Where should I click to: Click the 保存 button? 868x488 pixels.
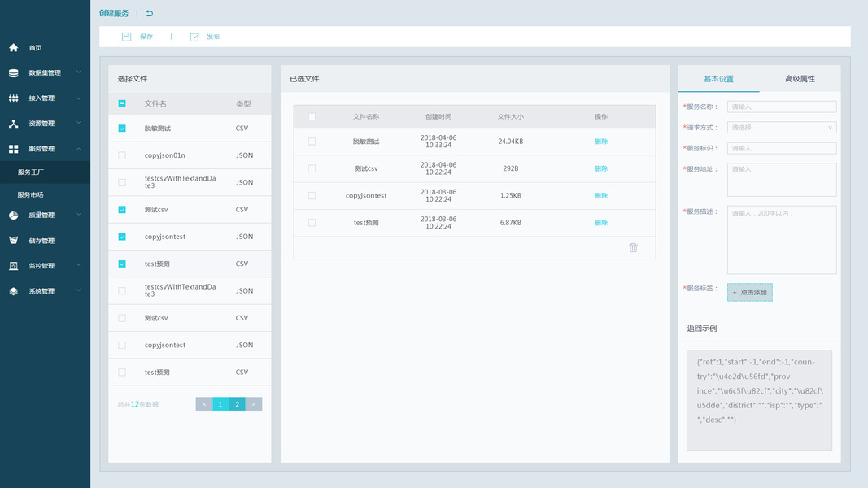146,37
